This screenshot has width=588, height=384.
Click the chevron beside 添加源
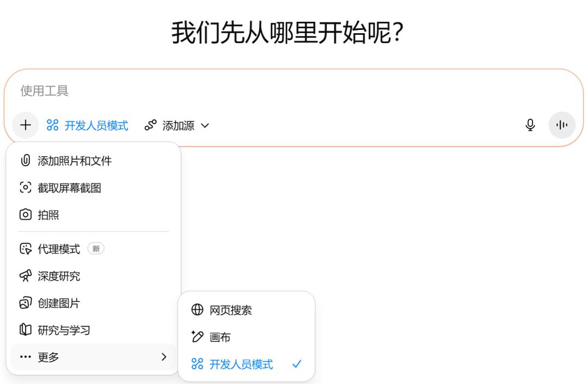[x=205, y=126]
